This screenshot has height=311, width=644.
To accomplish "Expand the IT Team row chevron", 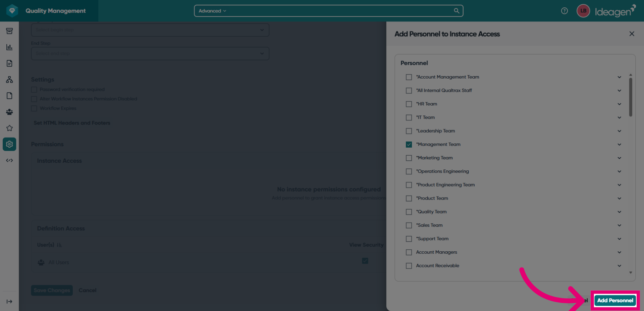I will click(620, 117).
